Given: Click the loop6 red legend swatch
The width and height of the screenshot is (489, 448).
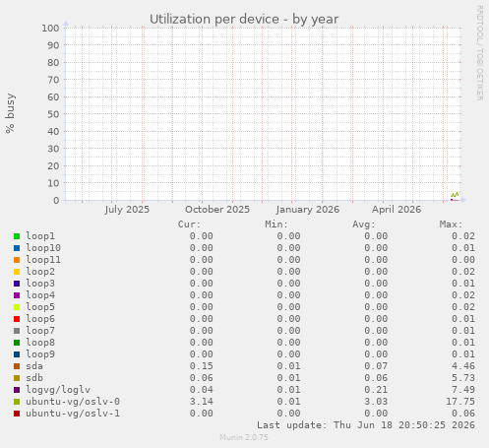Looking at the screenshot, I should pos(17,319).
